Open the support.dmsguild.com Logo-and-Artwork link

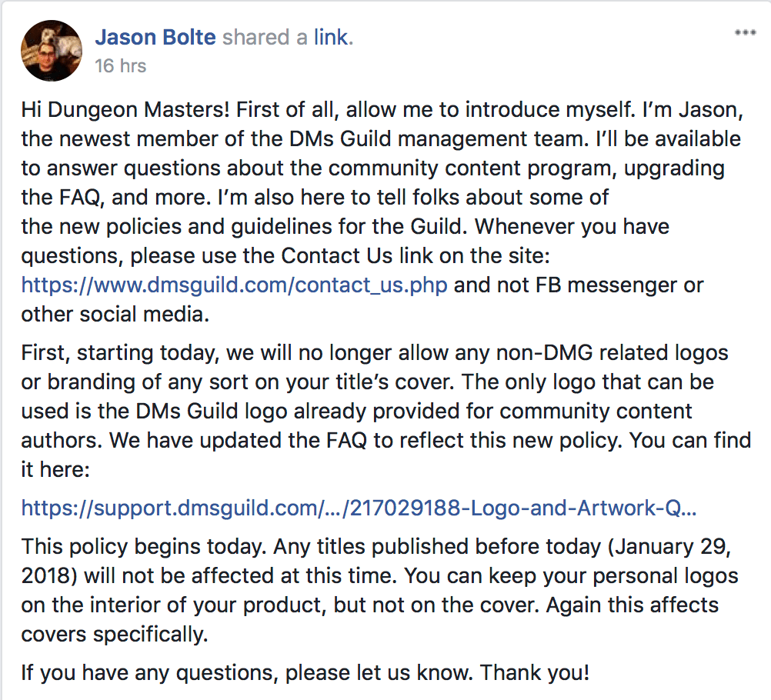(x=359, y=507)
